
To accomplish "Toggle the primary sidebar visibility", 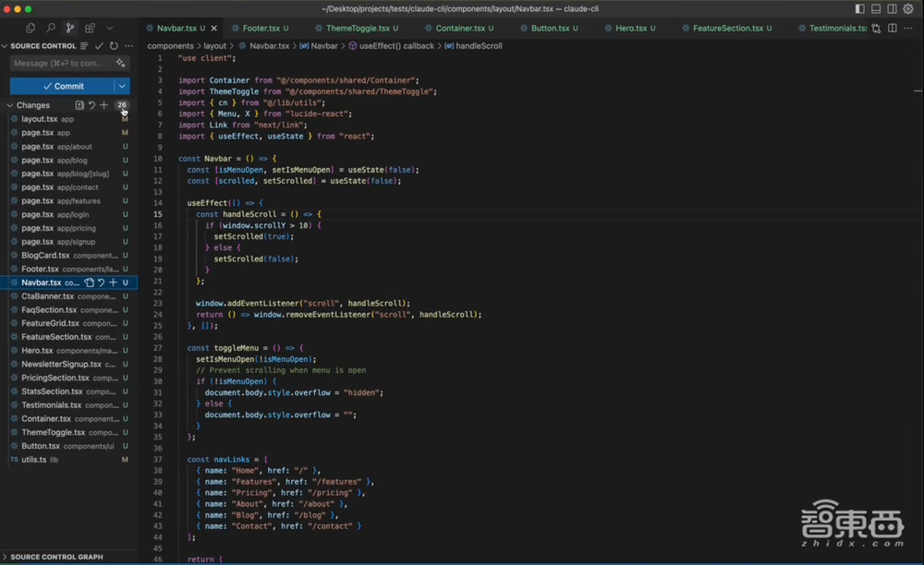I will 860,9.
